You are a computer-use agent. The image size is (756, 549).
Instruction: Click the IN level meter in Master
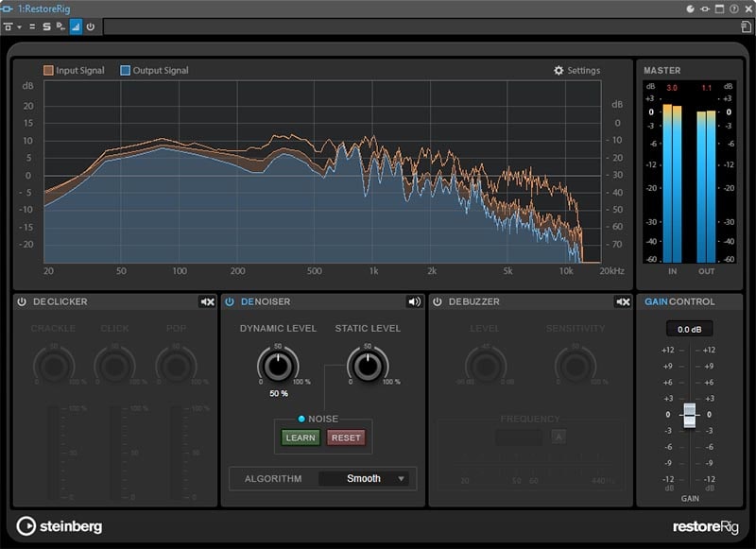point(672,183)
